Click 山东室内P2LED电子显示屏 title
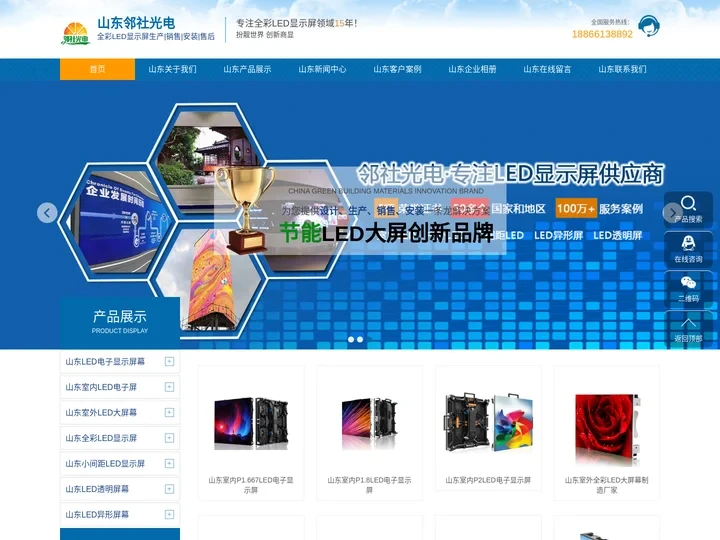Screen dimensions: 720x540 [x=488, y=480]
